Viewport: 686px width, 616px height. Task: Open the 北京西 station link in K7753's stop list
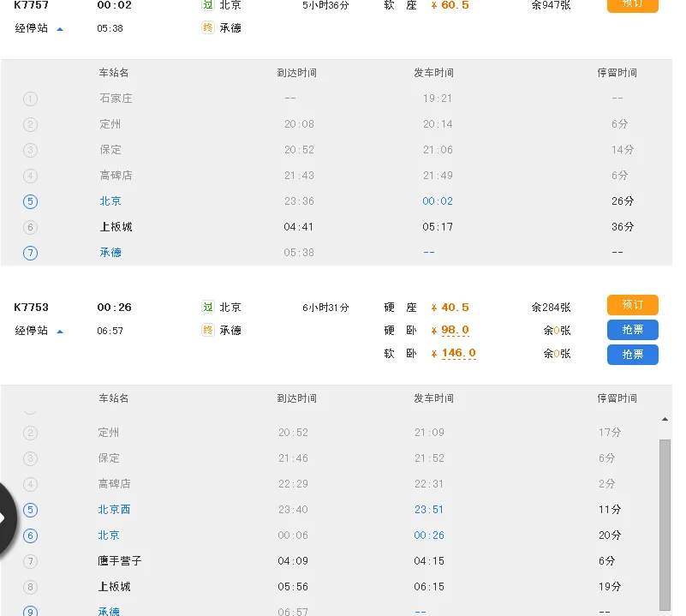pyautogui.click(x=115, y=509)
